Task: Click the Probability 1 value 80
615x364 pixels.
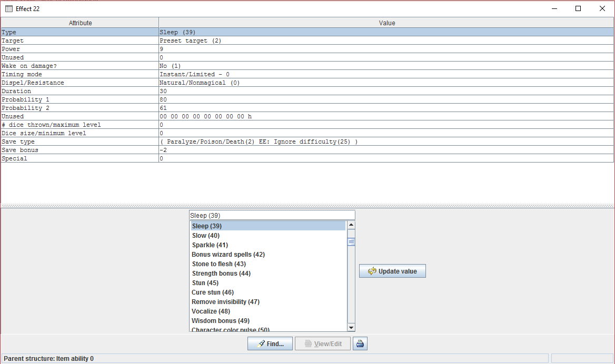Action: click(x=386, y=99)
